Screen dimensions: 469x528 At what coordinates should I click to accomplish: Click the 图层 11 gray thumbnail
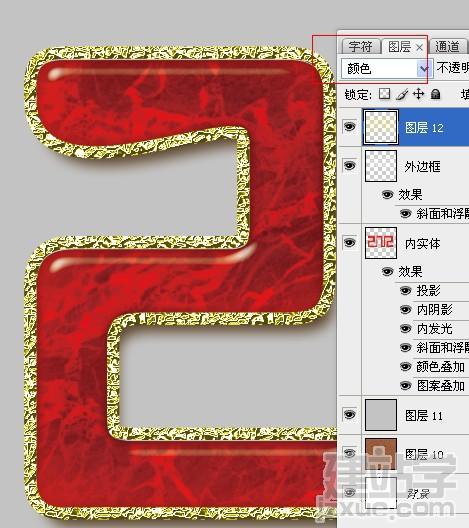click(381, 415)
